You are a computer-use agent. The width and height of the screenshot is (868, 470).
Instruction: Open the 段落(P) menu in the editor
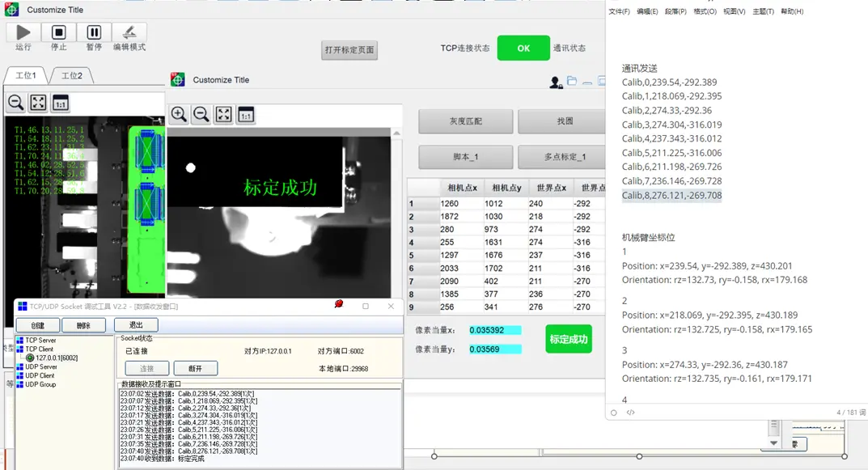pyautogui.click(x=675, y=11)
